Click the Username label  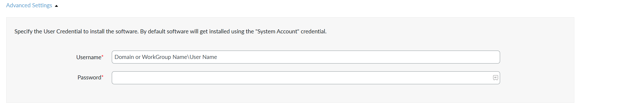point(89,57)
